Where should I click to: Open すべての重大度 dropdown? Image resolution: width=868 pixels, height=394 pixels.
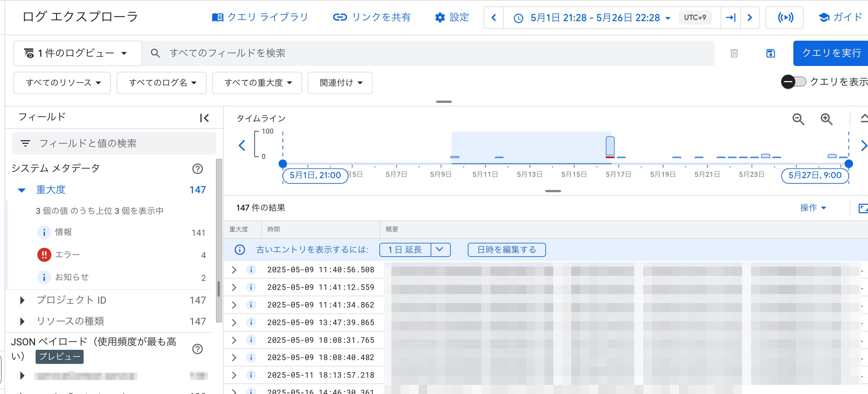257,83
